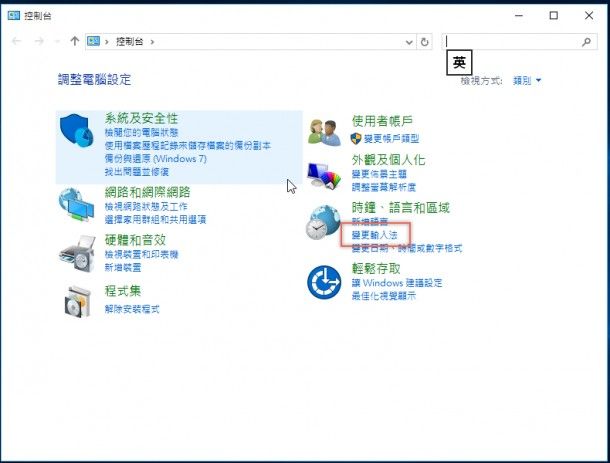Focus the Control Panel search box
Viewport: 610px width, 463px height.
pyautogui.click(x=519, y=42)
